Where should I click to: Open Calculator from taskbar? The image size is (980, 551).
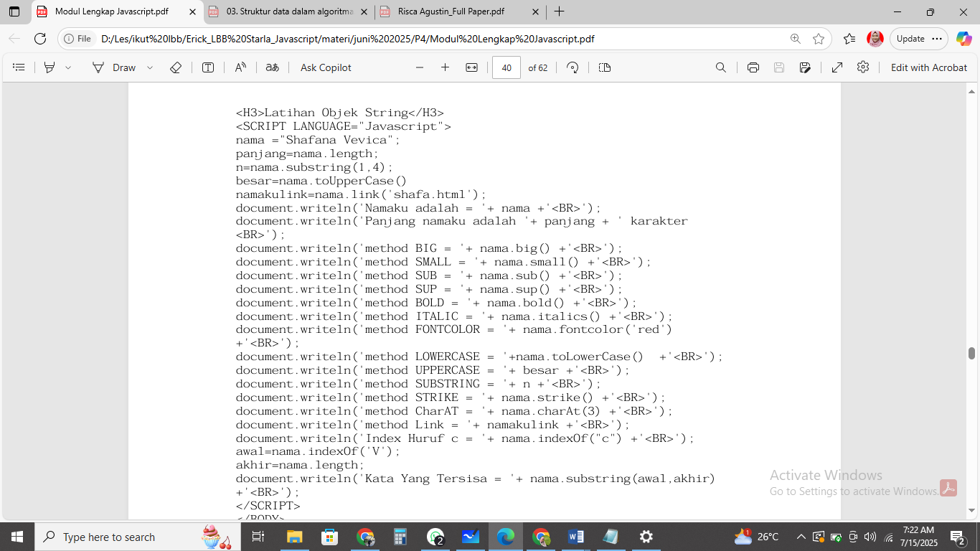pos(400,537)
